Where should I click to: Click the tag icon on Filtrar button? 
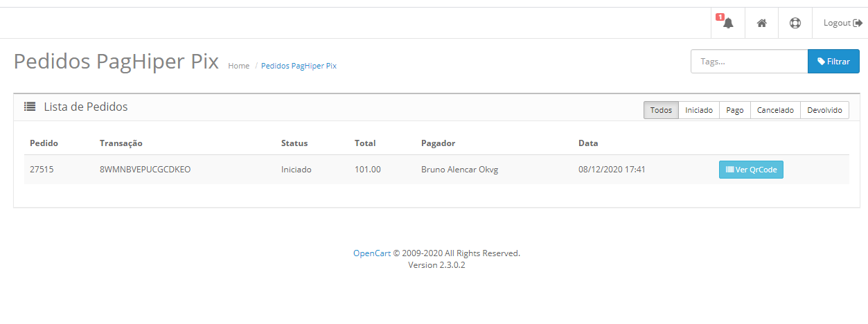[x=821, y=62]
